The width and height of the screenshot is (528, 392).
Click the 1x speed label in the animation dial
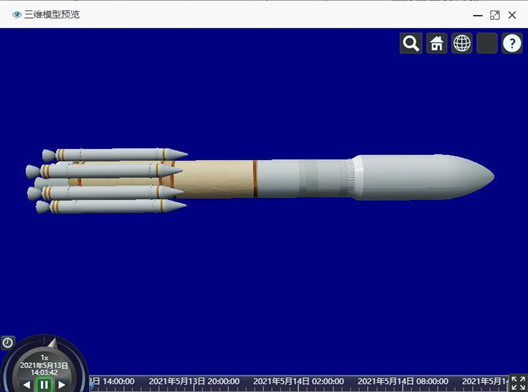[44, 358]
